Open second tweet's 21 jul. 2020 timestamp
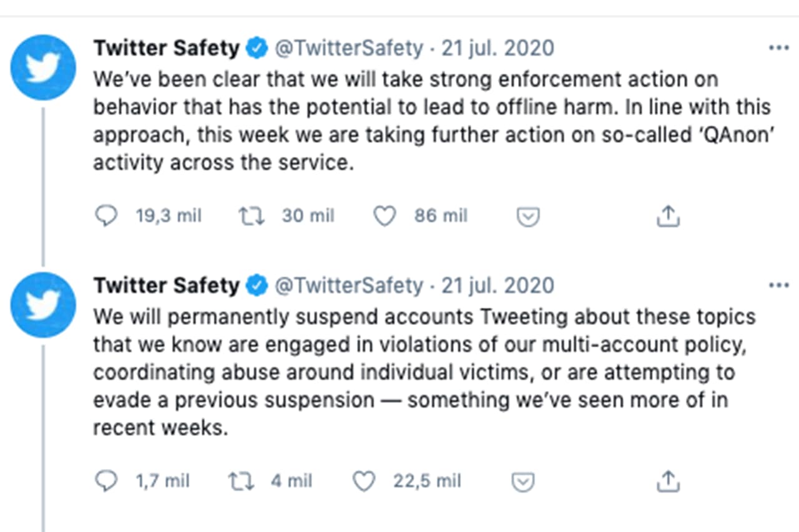799x532 pixels. pyautogui.click(x=498, y=286)
